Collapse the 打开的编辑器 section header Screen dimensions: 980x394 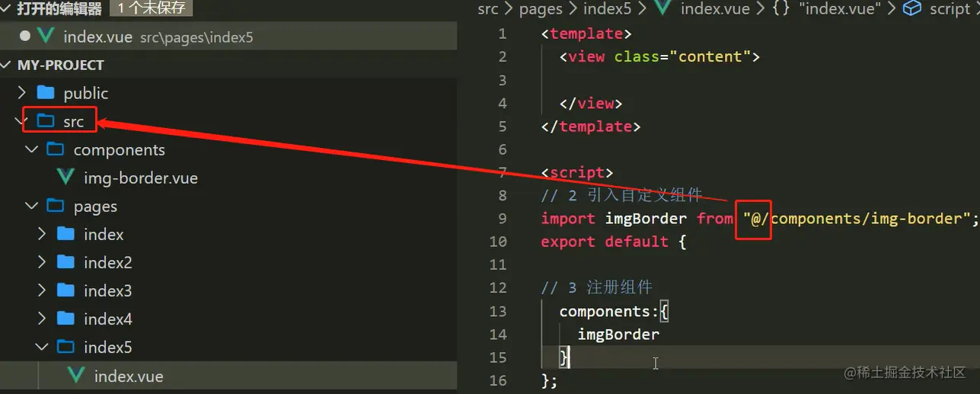[x=228, y=9]
